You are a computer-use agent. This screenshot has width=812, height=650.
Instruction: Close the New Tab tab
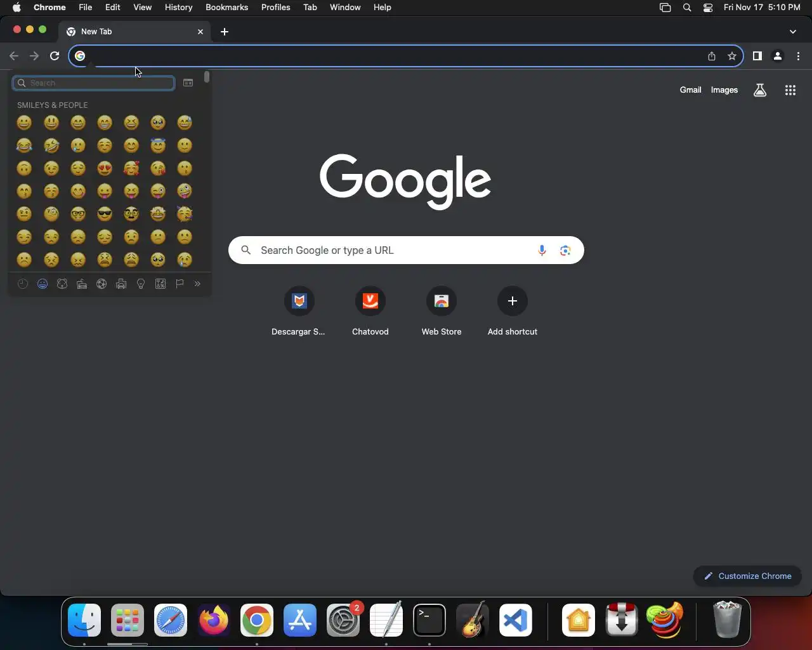200,32
